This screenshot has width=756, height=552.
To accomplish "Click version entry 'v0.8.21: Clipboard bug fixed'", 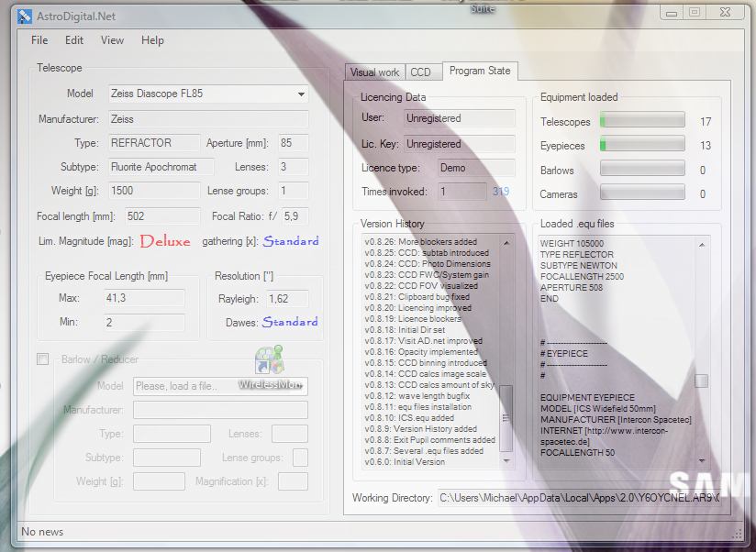I will pos(417,297).
